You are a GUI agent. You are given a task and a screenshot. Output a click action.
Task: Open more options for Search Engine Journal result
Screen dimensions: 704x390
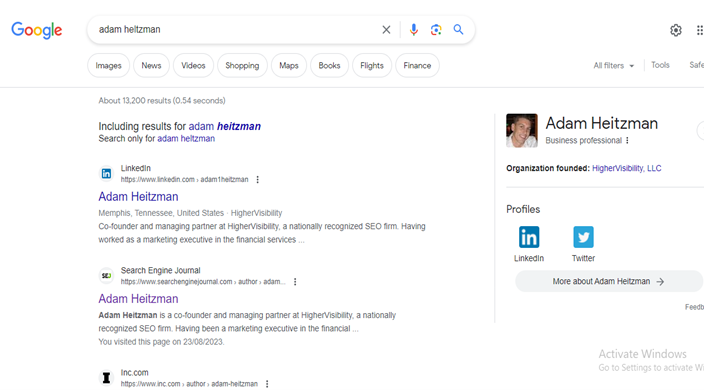pyautogui.click(x=295, y=282)
